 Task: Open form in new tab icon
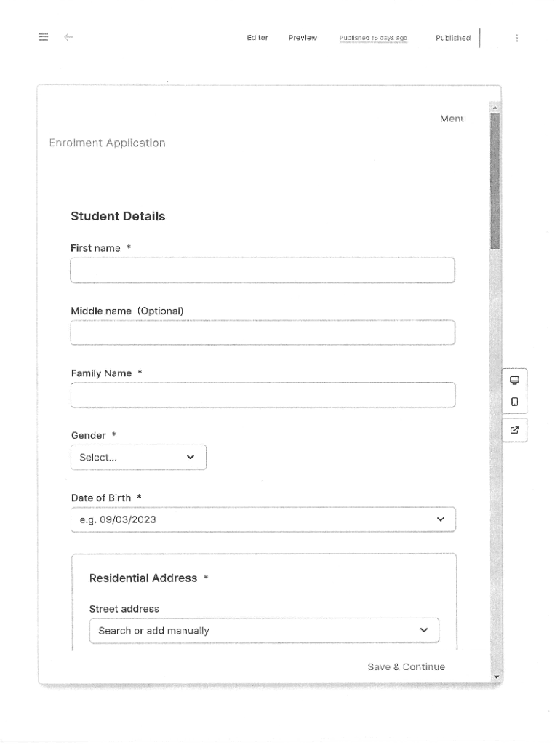pos(515,430)
